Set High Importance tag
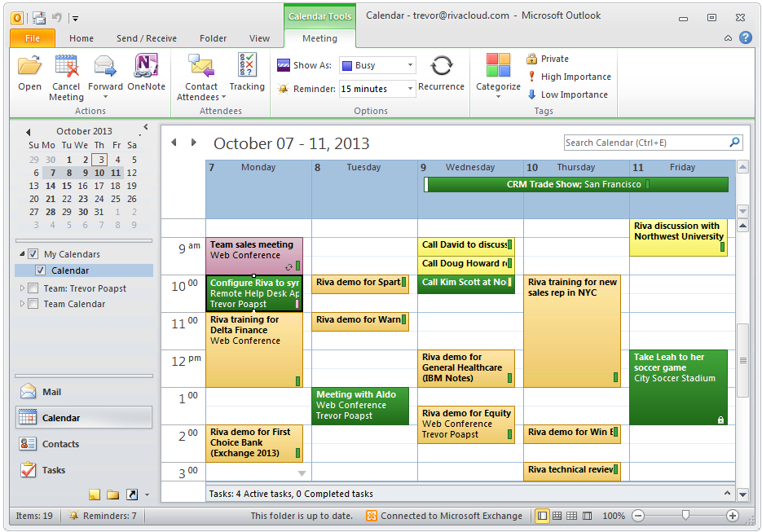This screenshot has width=762, height=532. (x=569, y=77)
